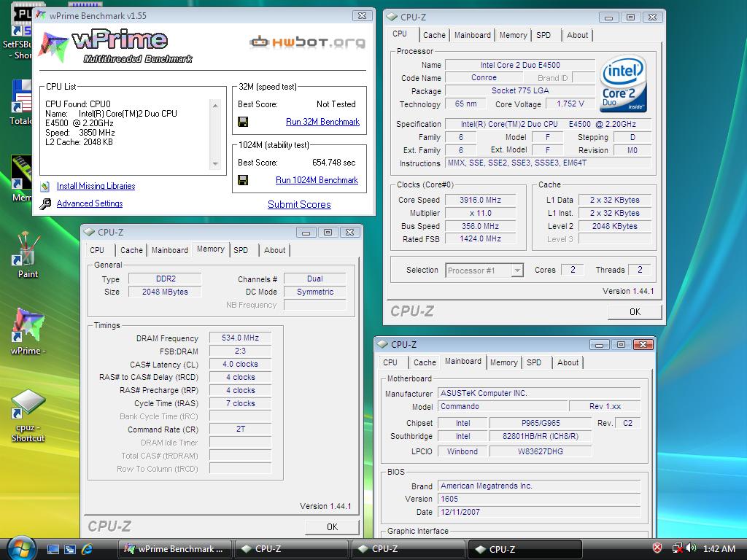Click the first CPU-Z taskbar button
This screenshot has width=747, height=560.
pyautogui.click(x=291, y=549)
